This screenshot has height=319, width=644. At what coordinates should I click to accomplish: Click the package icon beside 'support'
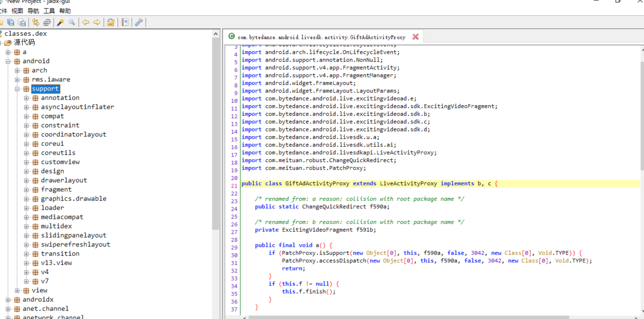(26, 89)
